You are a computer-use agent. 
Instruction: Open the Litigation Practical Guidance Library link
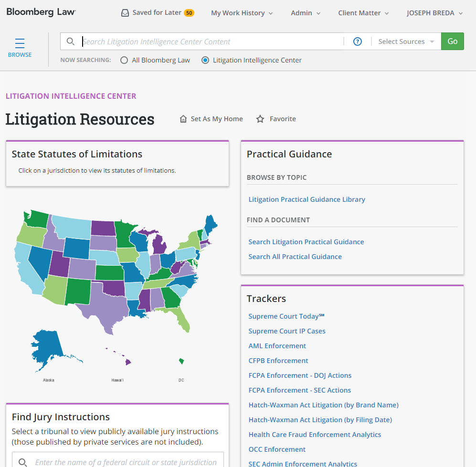tap(307, 199)
